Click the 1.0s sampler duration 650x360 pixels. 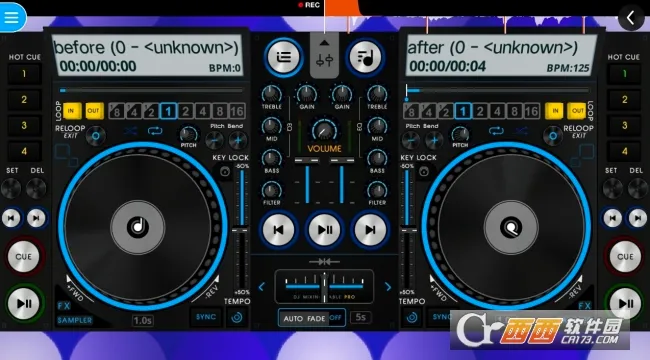tap(142, 321)
